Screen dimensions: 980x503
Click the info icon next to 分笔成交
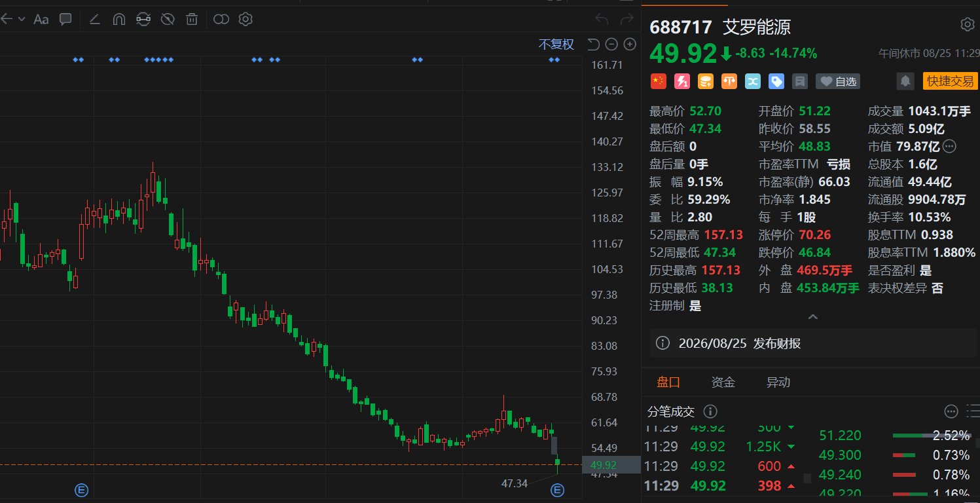(x=710, y=411)
